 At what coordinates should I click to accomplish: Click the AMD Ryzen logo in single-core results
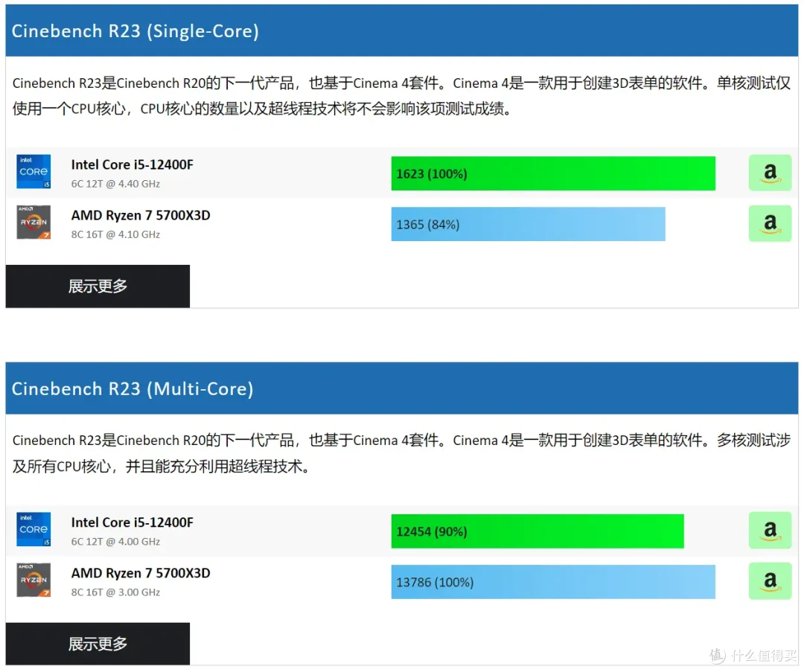point(33,223)
